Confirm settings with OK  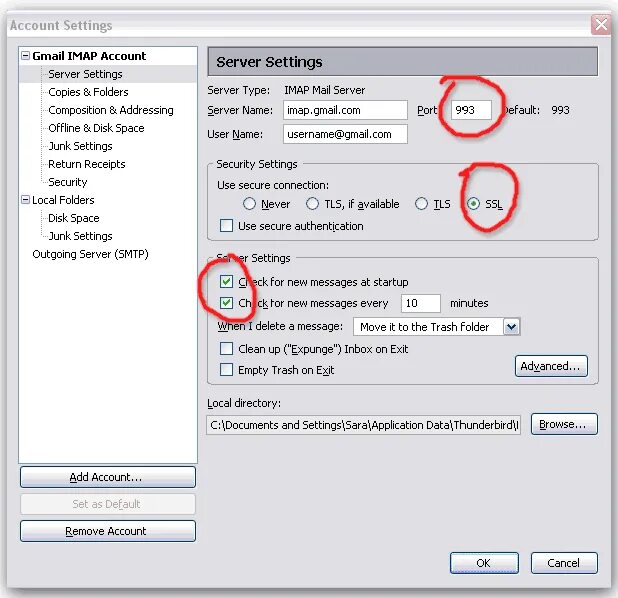click(484, 563)
